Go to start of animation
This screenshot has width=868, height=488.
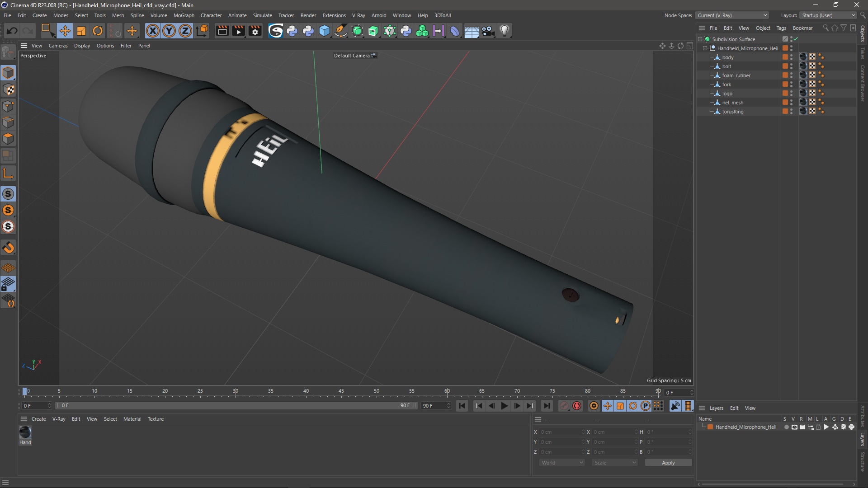point(462,406)
